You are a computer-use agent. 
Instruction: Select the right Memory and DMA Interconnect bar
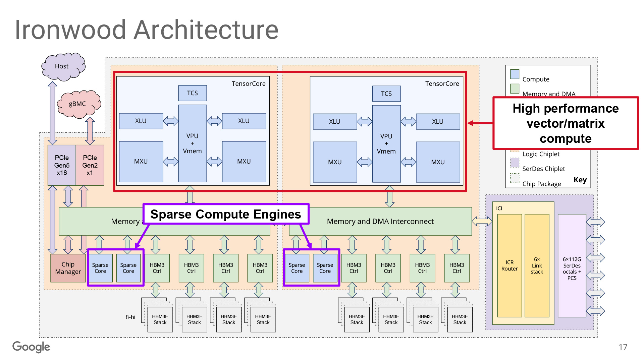click(x=380, y=221)
